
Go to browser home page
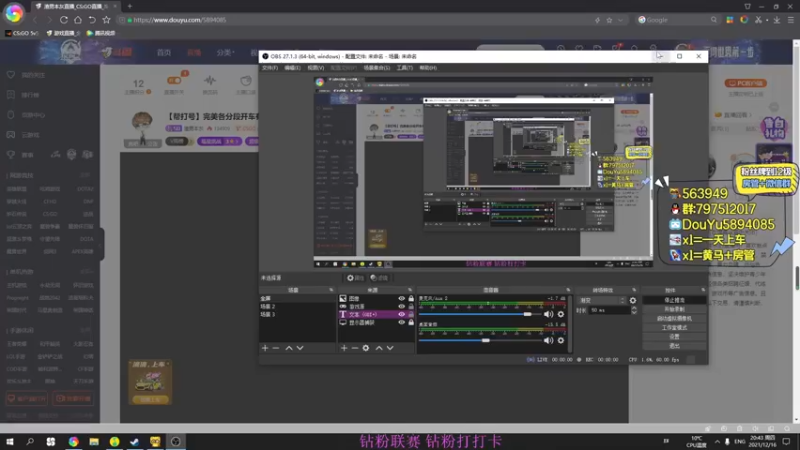pos(78,20)
